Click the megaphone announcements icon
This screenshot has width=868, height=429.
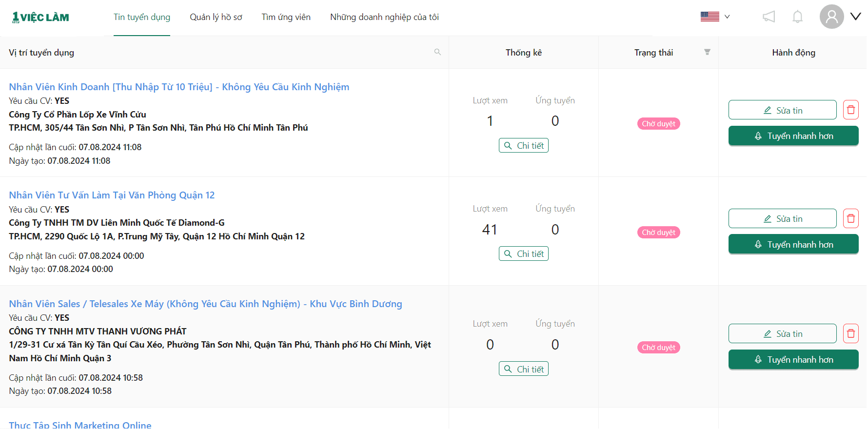point(769,17)
